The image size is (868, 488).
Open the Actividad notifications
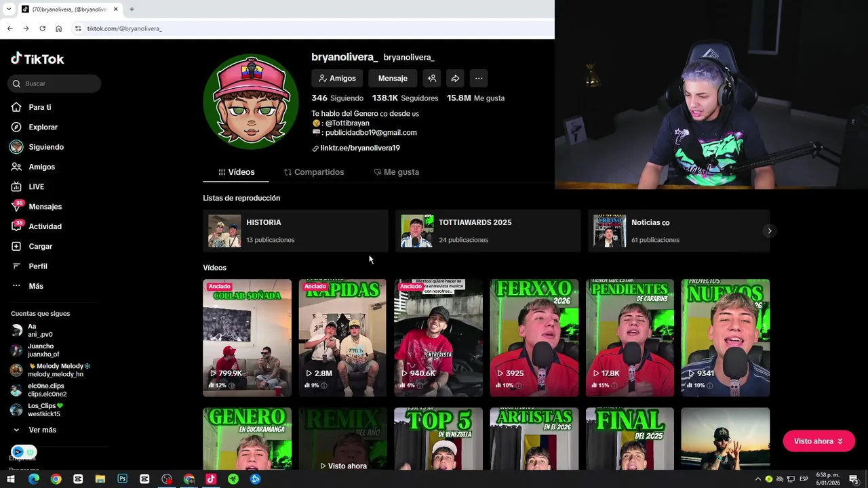[x=45, y=226]
